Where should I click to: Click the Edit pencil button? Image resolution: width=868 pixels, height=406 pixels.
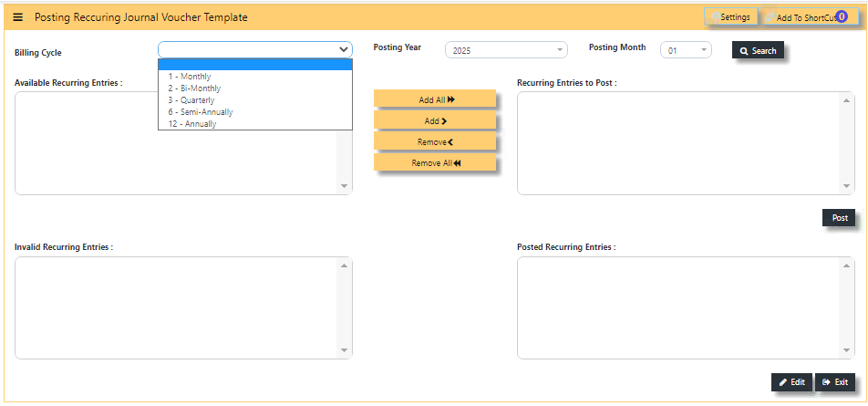[x=791, y=382]
